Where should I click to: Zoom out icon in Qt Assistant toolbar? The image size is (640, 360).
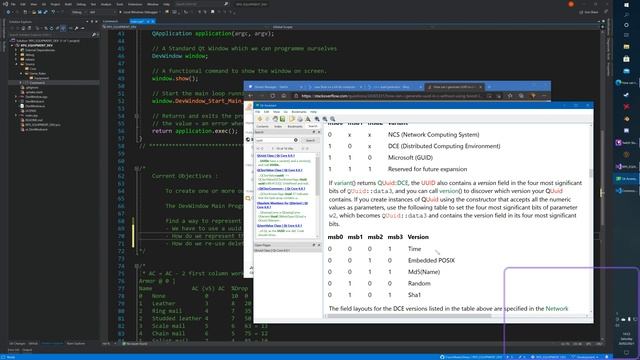[x=325, y=119]
